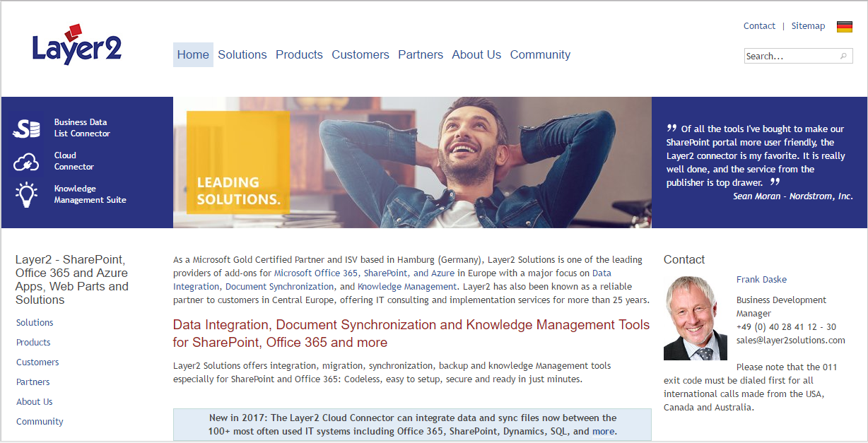Select the Business Data List Connector icon
This screenshot has height=443, width=868.
(x=25, y=128)
